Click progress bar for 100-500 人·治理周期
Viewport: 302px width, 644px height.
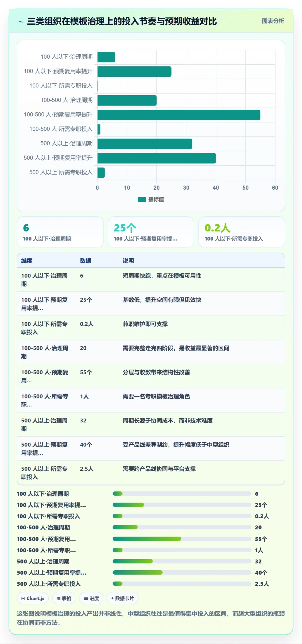(182, 527)
